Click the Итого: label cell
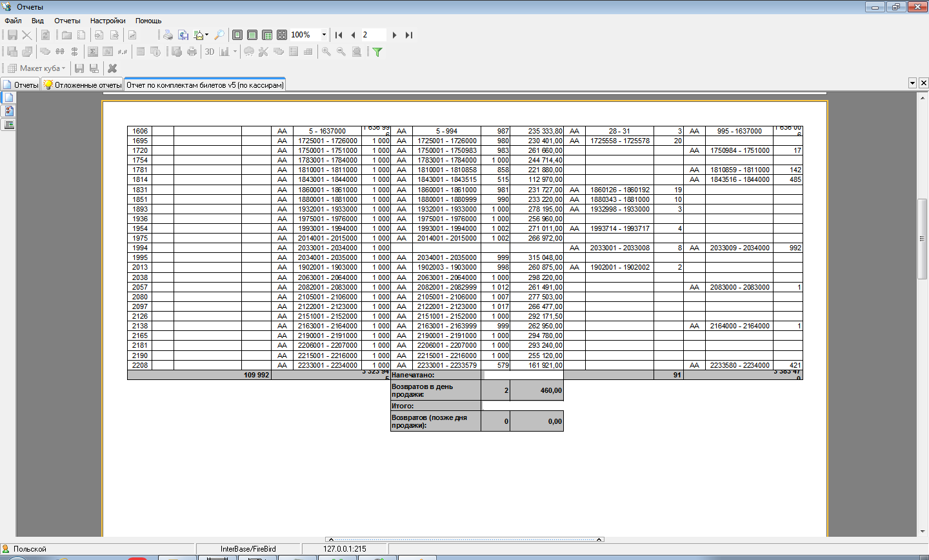Image resolution: width=929 pixels, height=560 pixels. 436,406
